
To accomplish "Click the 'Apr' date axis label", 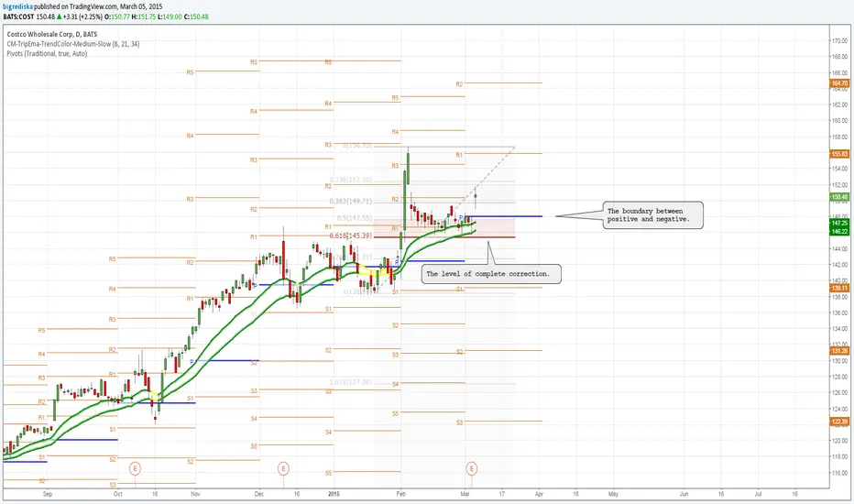I will (x=539, y=494).
